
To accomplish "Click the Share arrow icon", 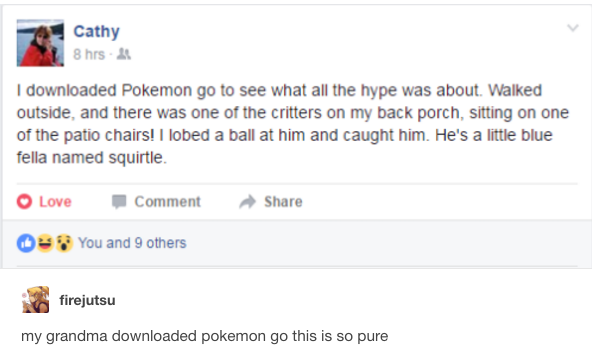I will point(248,202).
